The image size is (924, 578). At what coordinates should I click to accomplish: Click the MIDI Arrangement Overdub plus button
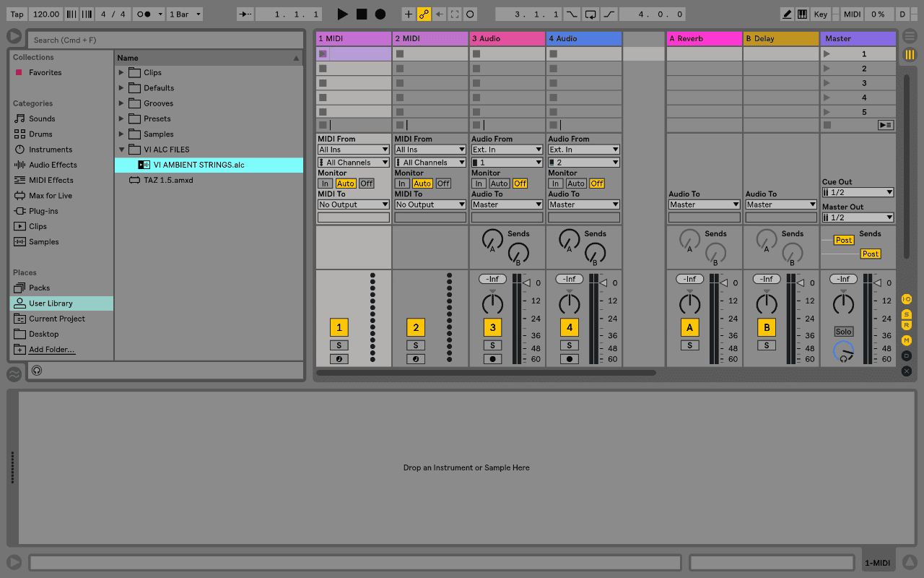[x=409, y=14]
